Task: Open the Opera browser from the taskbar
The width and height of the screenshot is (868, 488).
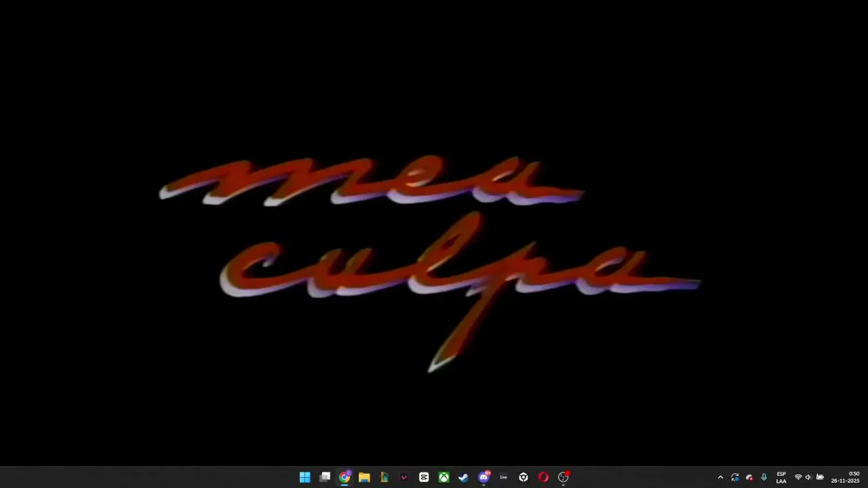Action: click(543, 477)
